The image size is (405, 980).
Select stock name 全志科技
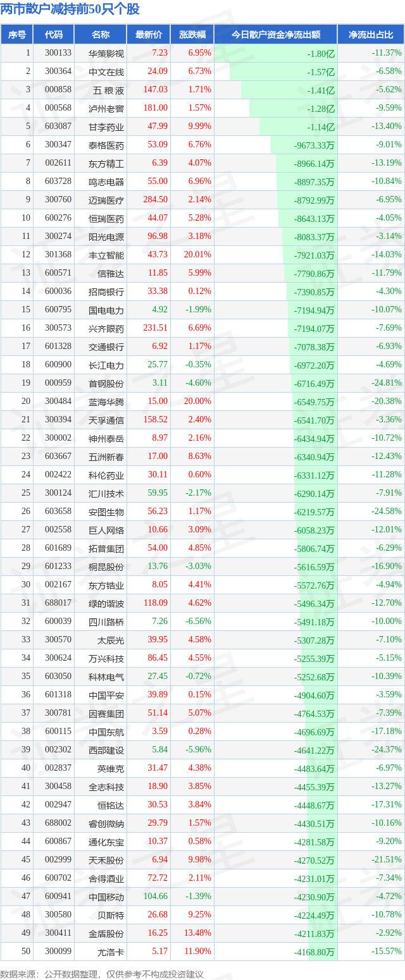(x=106, y=787)
